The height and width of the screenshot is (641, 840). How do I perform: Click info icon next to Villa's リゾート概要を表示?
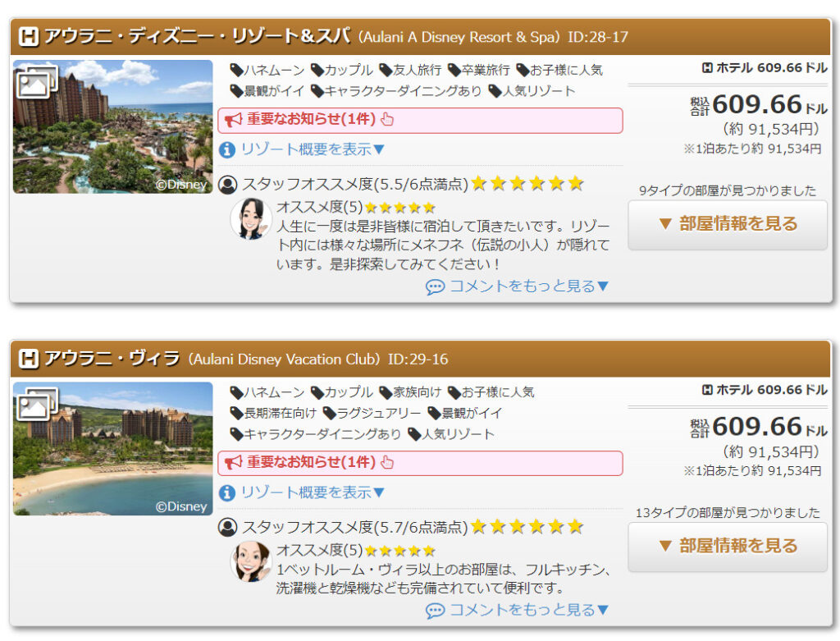pos(227,492)
